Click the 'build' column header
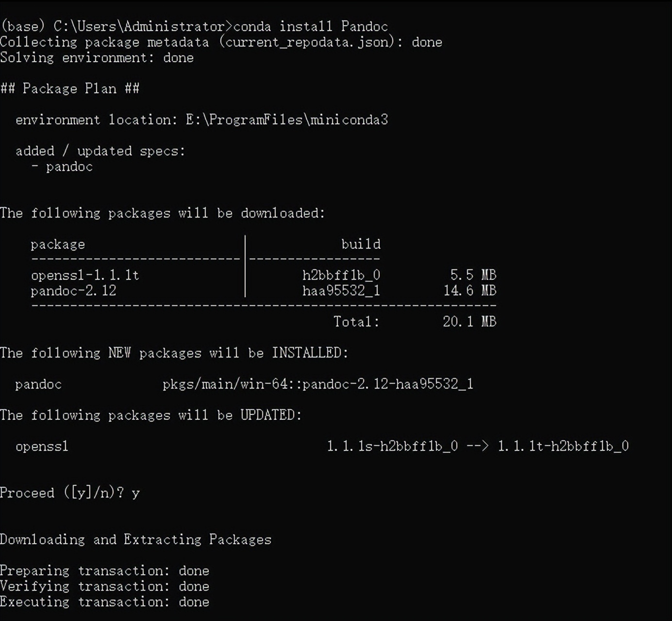Screen dimensions: 672x621 361,244
